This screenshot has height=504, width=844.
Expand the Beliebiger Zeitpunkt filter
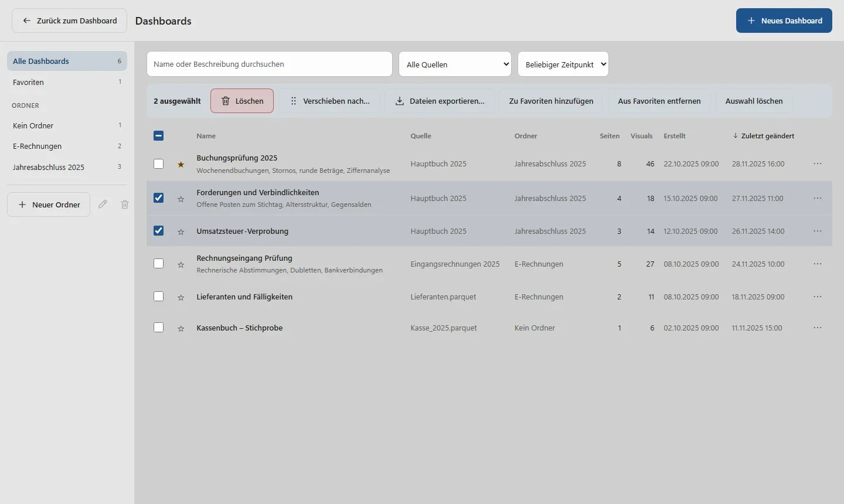coord(563,64)
